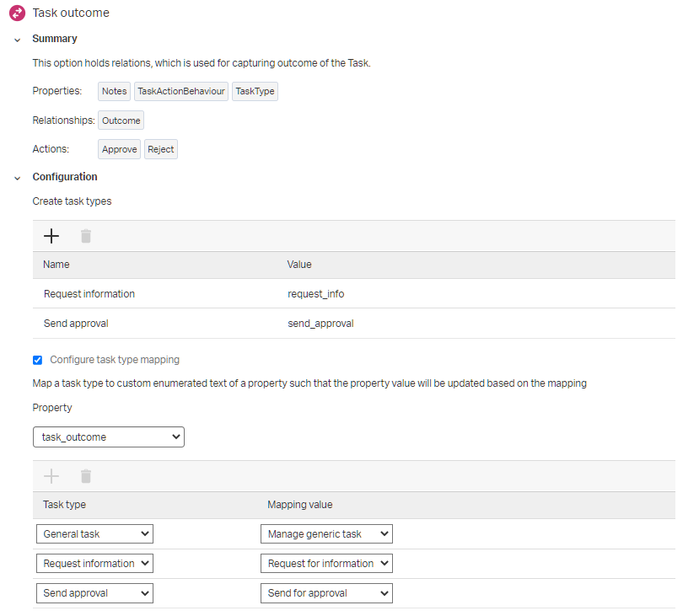The width and height of the screenshot is (683, 616).
Task: Click the Reject action tag
Action: click(x=160, y=149)
